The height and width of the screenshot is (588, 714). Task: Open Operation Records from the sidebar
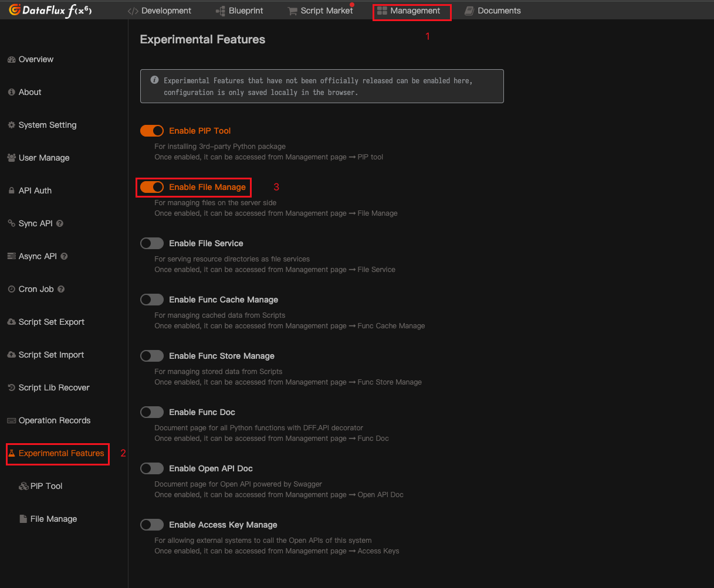(54, 420)
